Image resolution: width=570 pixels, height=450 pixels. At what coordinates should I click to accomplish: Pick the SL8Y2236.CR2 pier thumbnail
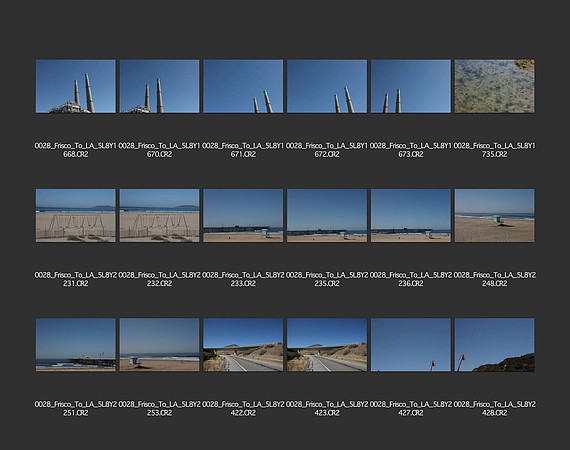point(411,216)
